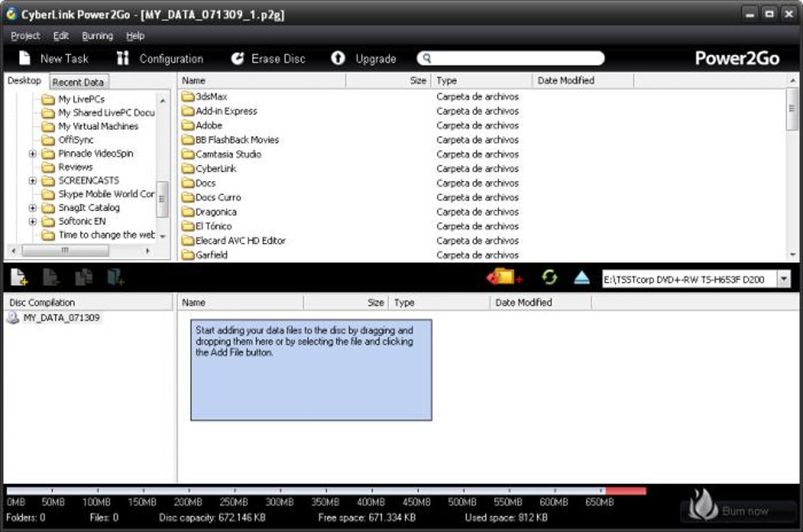Click the disc capacity usage bar

[326, 491]
